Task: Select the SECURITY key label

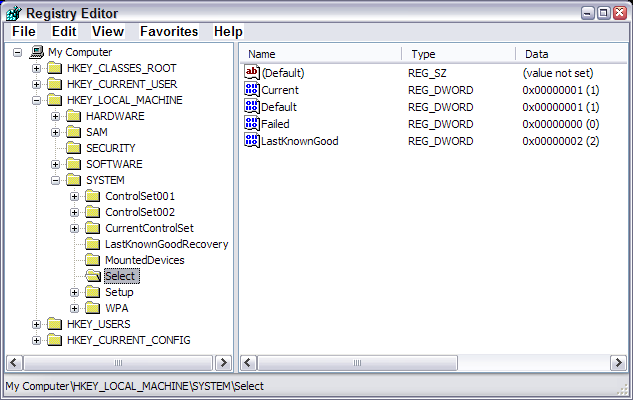Action: point(111,149)
